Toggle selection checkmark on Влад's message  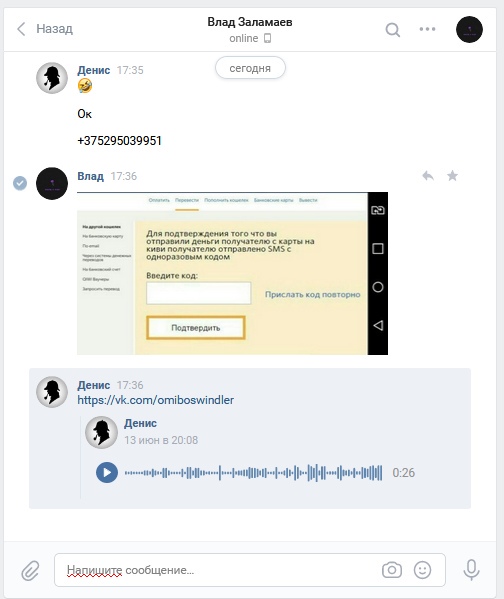tap(20, 183)
